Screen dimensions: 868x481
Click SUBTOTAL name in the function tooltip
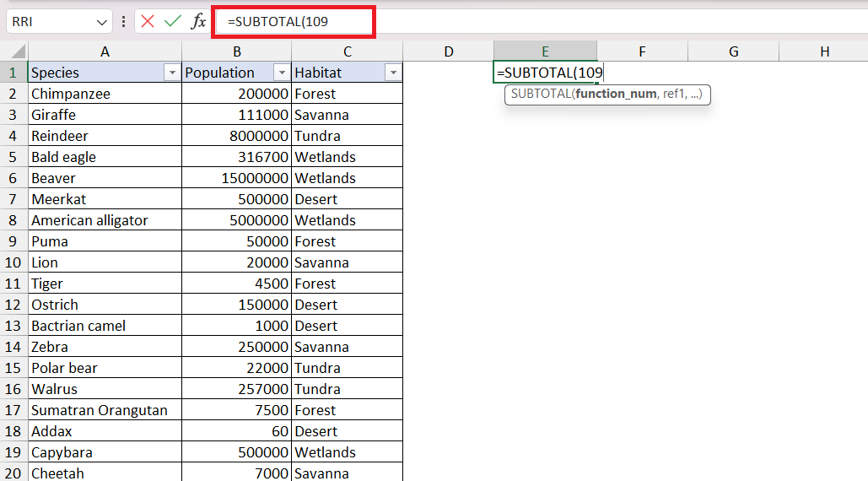point(541,94)
